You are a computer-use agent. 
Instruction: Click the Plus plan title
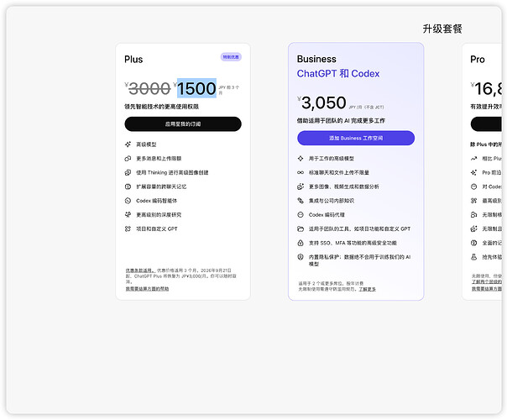coord(133,60)
